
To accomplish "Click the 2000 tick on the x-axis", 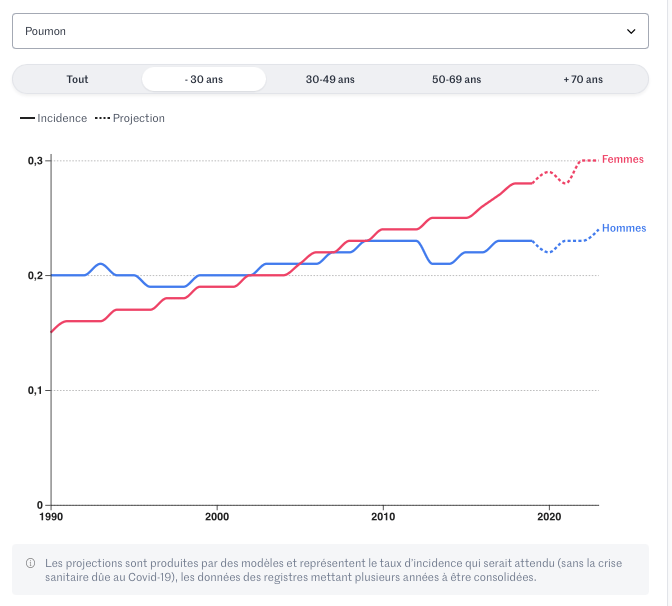I will click(217, 517).
